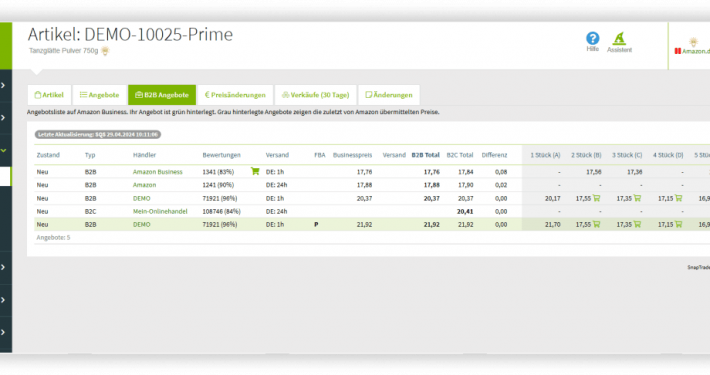Click cart icon beside 17,35 in the 20,37 row
Viewport: 710px width, 375px height.
point(637,198)
